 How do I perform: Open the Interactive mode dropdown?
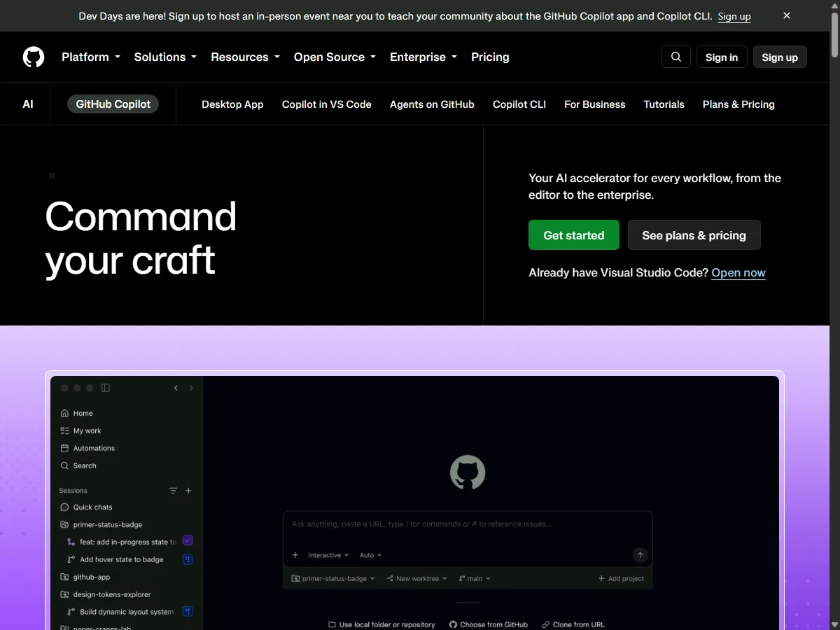point(328,555)
